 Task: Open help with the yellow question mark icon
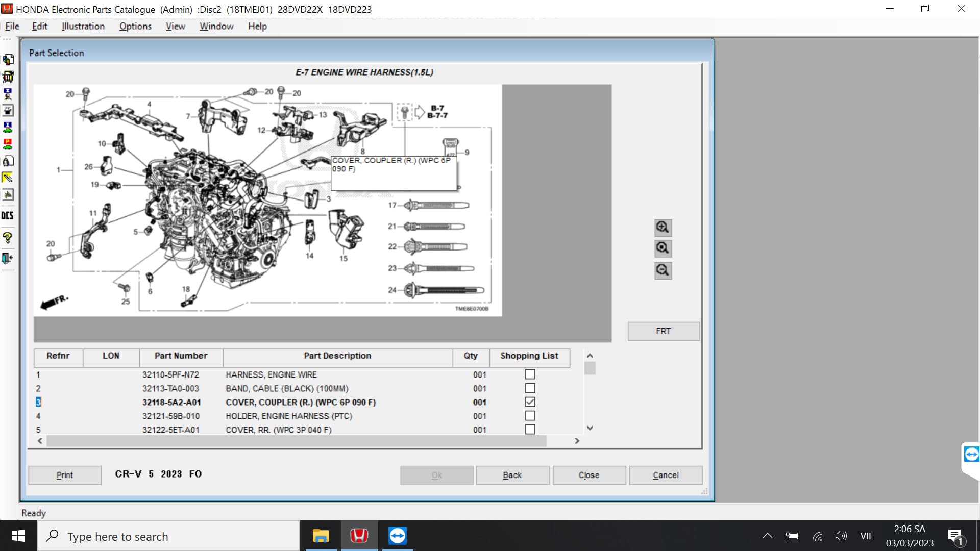pyautogui.click(x=8, y=238)
